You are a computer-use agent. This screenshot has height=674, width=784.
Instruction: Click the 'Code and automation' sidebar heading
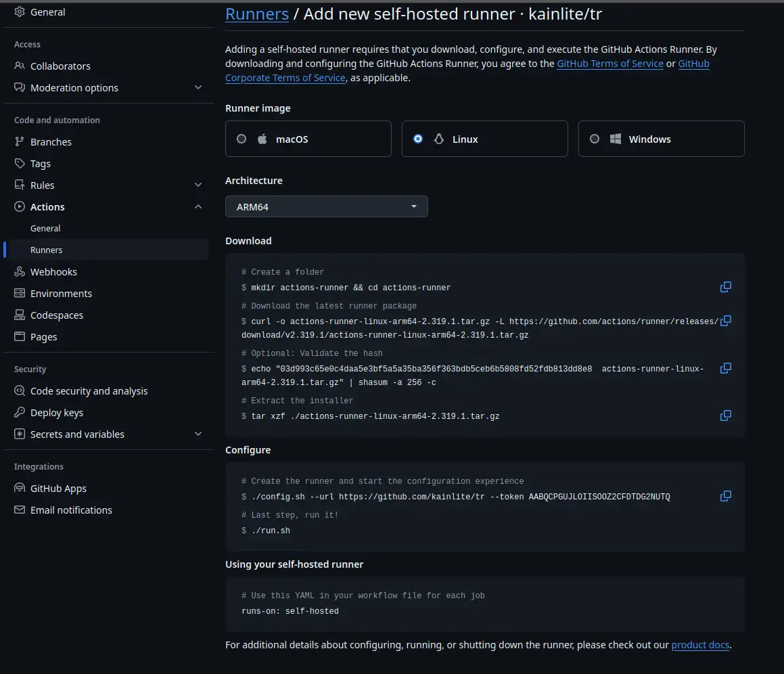coord(57,120)
